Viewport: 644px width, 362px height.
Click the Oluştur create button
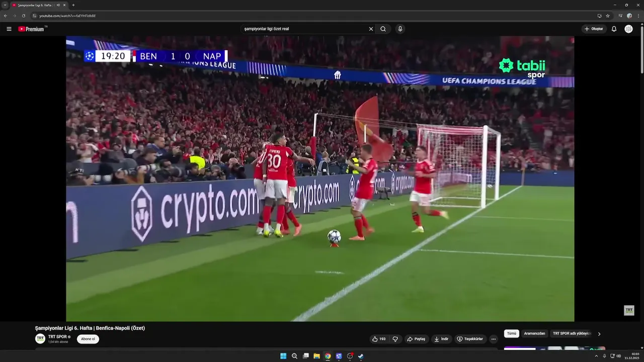[594, 29]
